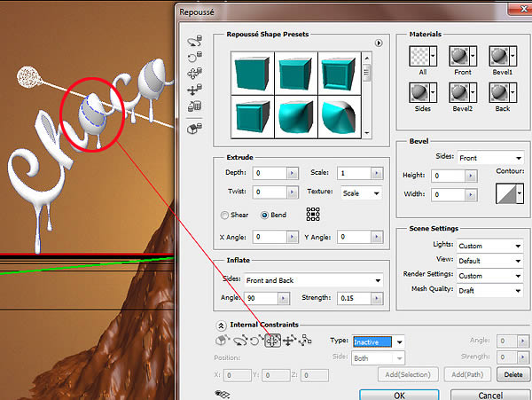Click the Inflate Strength field showing 0.15
The width and height of the screenshot is (532, 400).
354,298
